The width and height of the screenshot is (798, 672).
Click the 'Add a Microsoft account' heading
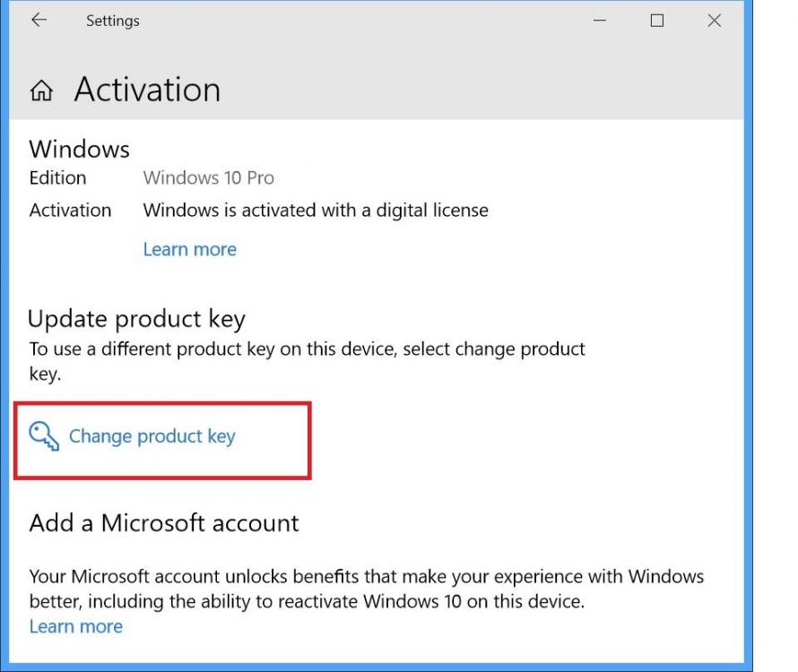[x=164, y=523]
